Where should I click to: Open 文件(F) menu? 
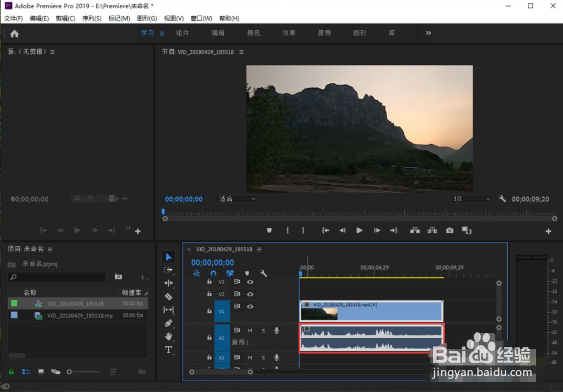click(x=14, y=18)
